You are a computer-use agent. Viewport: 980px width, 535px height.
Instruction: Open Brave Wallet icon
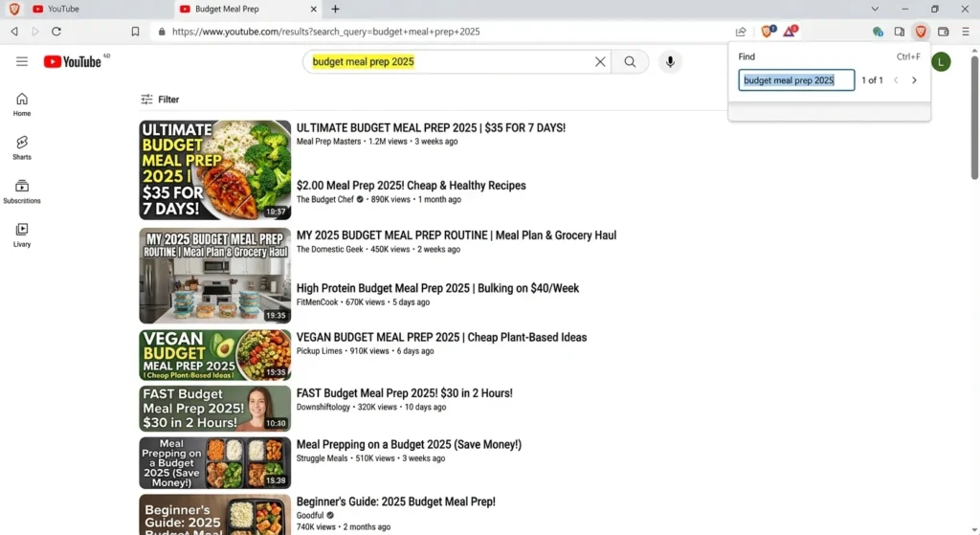[943, 32]
